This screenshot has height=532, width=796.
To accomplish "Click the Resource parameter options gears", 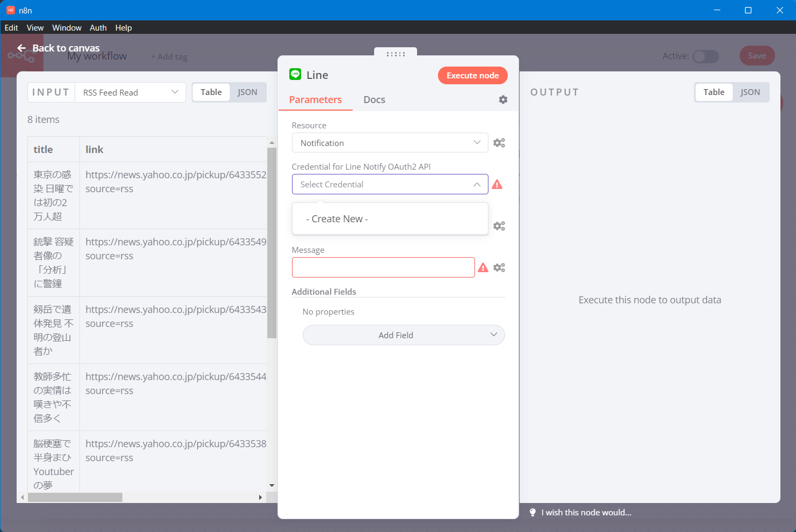I will coord(499,143).
